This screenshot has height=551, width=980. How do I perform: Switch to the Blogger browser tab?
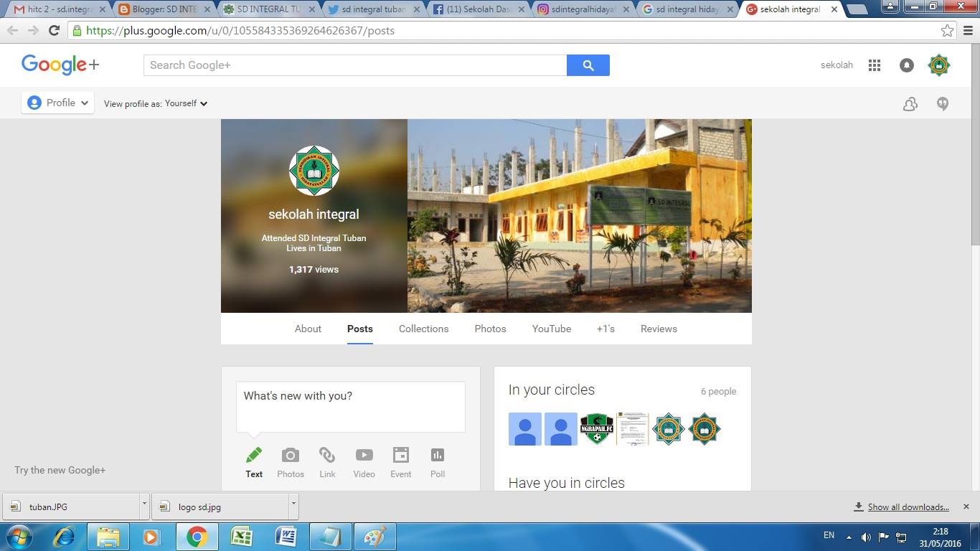point(164,9)
